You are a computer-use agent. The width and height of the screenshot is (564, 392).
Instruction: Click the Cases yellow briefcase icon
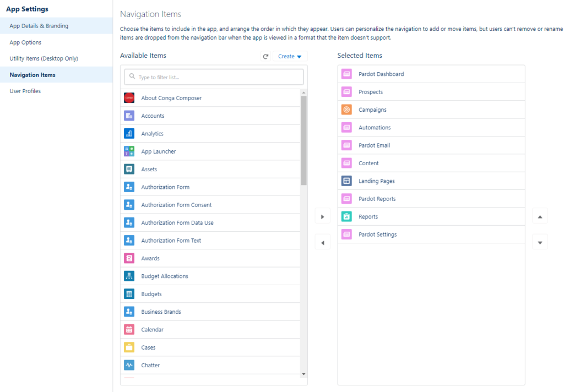coord(129,347)
